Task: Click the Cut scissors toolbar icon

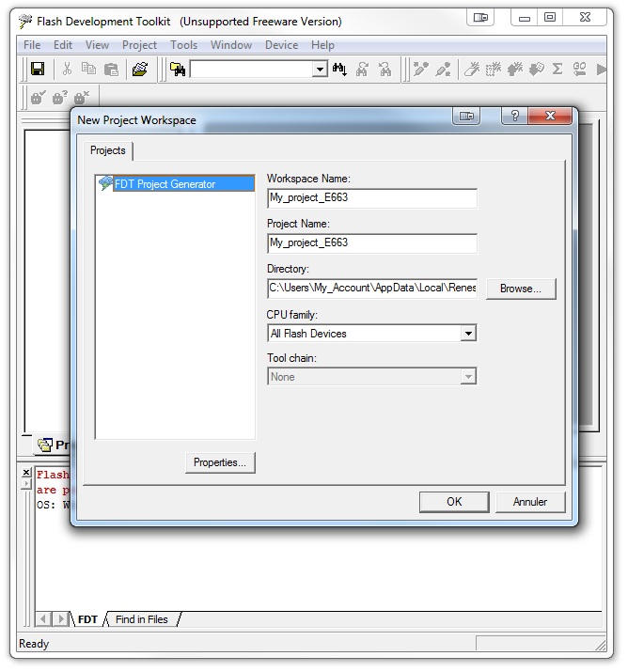Action: pos(67,69)
